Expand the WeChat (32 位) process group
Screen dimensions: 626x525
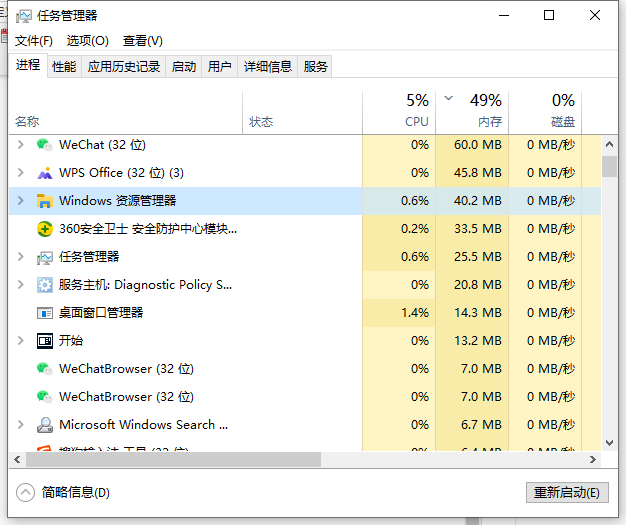21,145
